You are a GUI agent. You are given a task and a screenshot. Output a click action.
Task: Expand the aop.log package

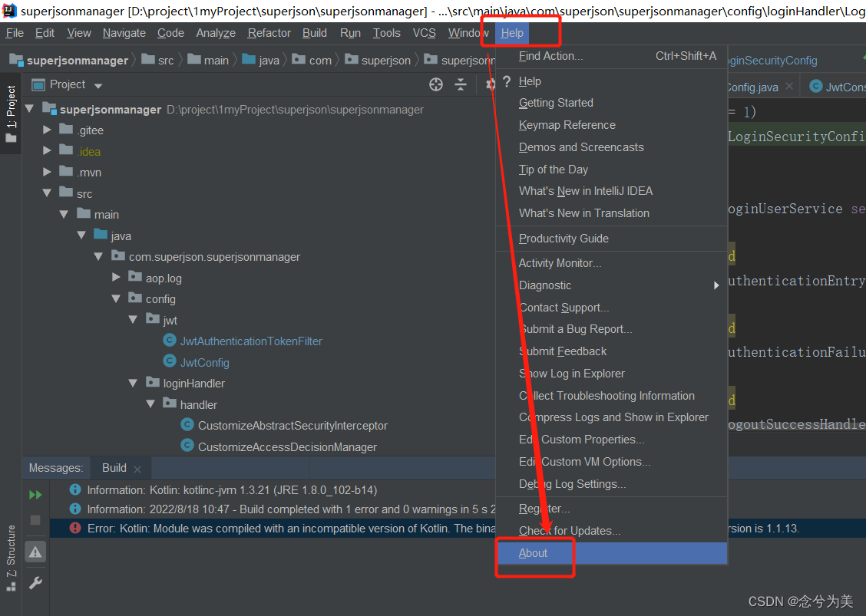116,277
